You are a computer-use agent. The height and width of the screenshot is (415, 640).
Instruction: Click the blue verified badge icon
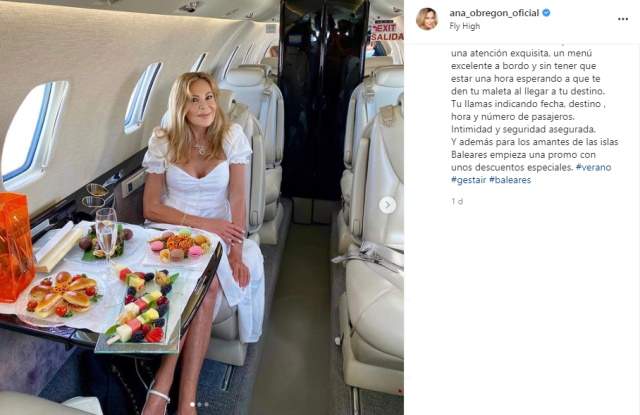(546, 13)
